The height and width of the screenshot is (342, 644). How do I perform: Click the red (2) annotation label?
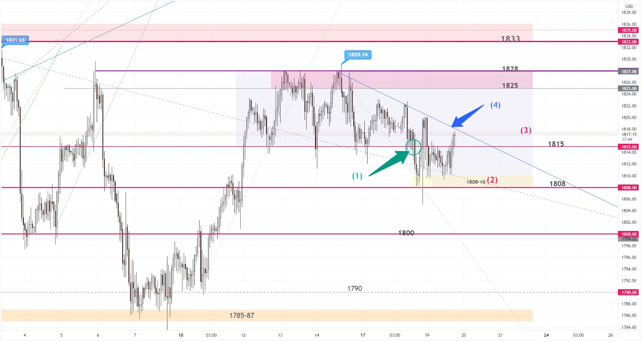pos(492,180)
